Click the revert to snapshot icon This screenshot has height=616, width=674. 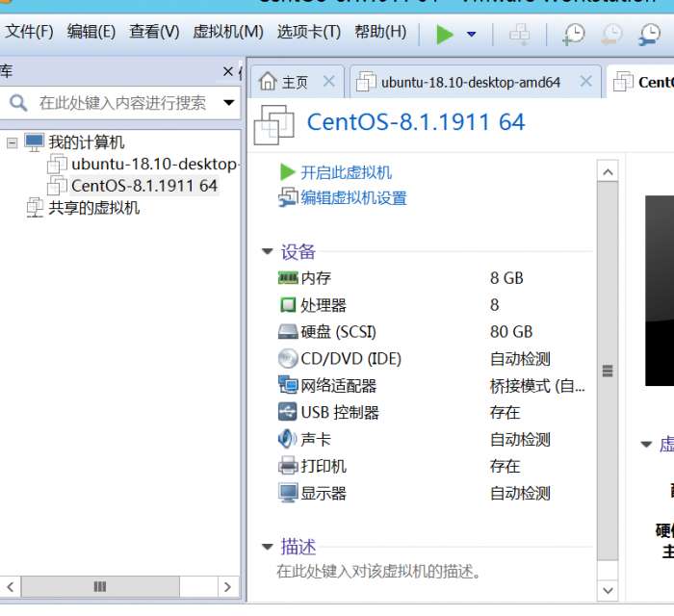pyautogui.click(x=611, y=34)
